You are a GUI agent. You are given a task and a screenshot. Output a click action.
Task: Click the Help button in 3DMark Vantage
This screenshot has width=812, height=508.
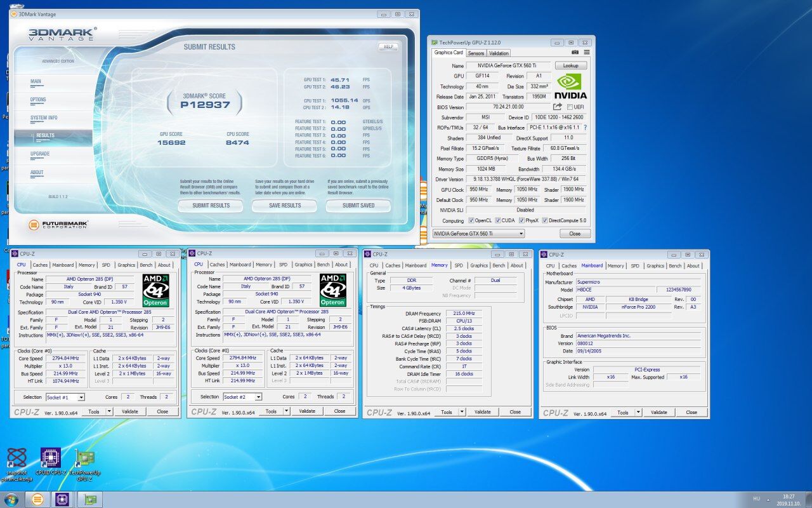click(388, 47)
